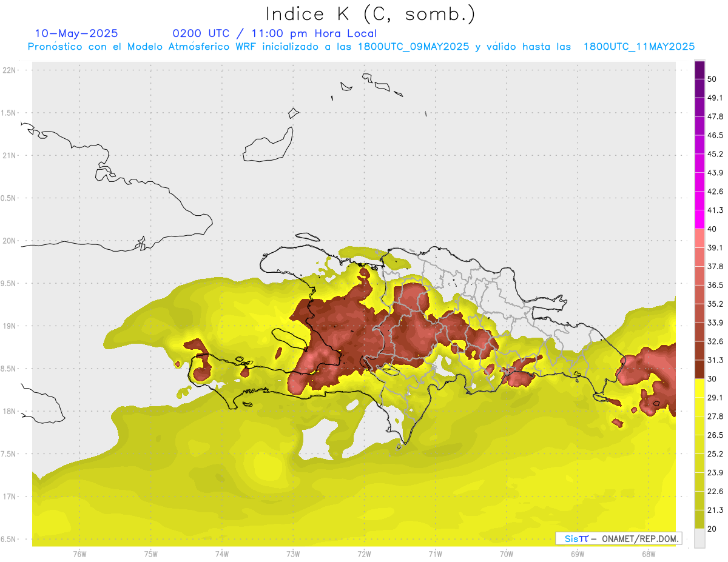Pick the salmon pink swatch between 39.1 and 40
Viewport: 728px width, 562px height.
699,238
